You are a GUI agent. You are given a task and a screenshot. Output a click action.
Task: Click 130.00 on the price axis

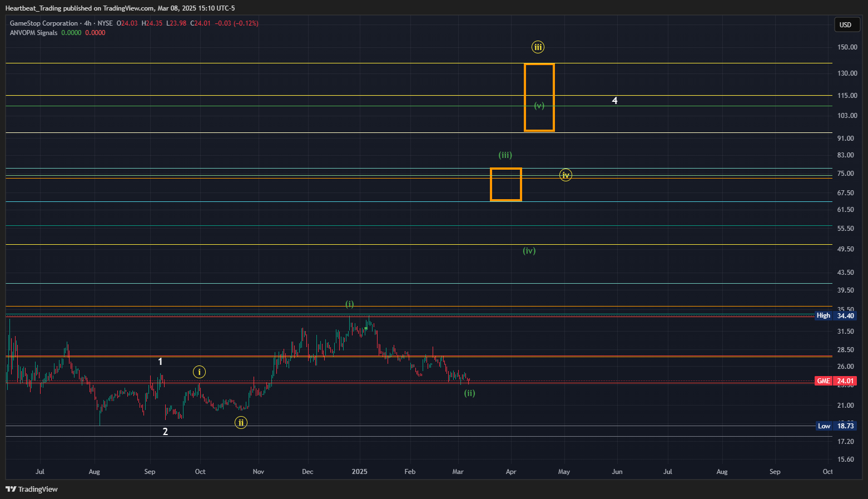coord(847,73)
